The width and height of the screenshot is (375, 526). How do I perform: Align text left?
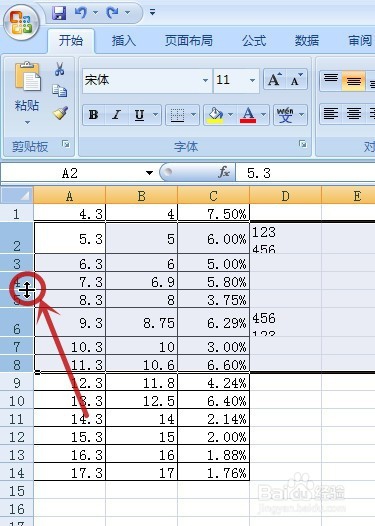click(331, 114)
